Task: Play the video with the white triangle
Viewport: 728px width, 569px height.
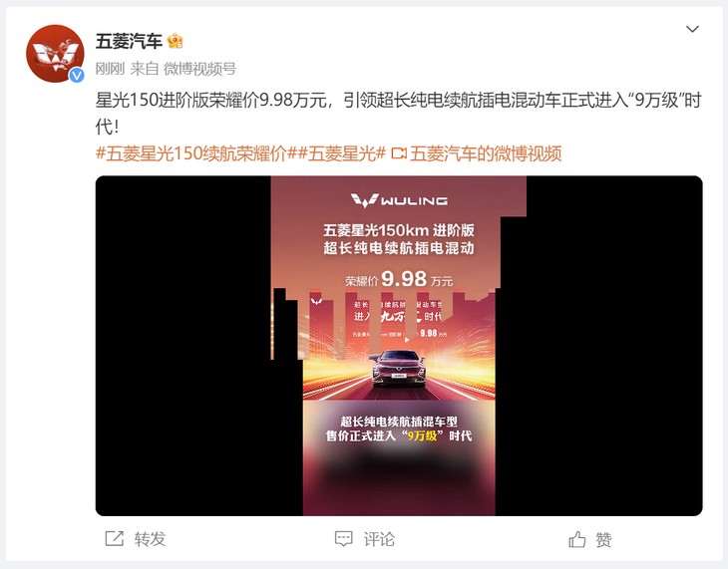Action: (x=407, y=339)
